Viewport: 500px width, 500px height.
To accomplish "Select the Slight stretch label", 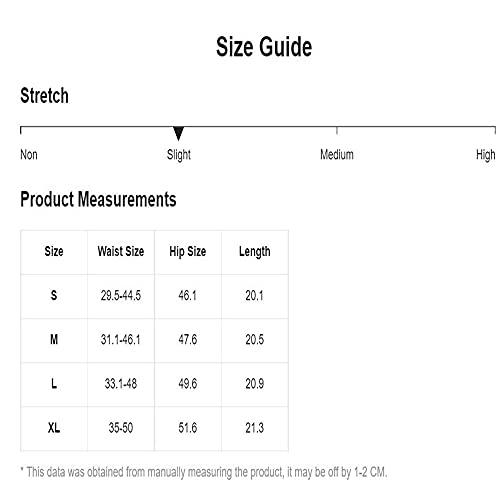I will [x=179, y=155].
